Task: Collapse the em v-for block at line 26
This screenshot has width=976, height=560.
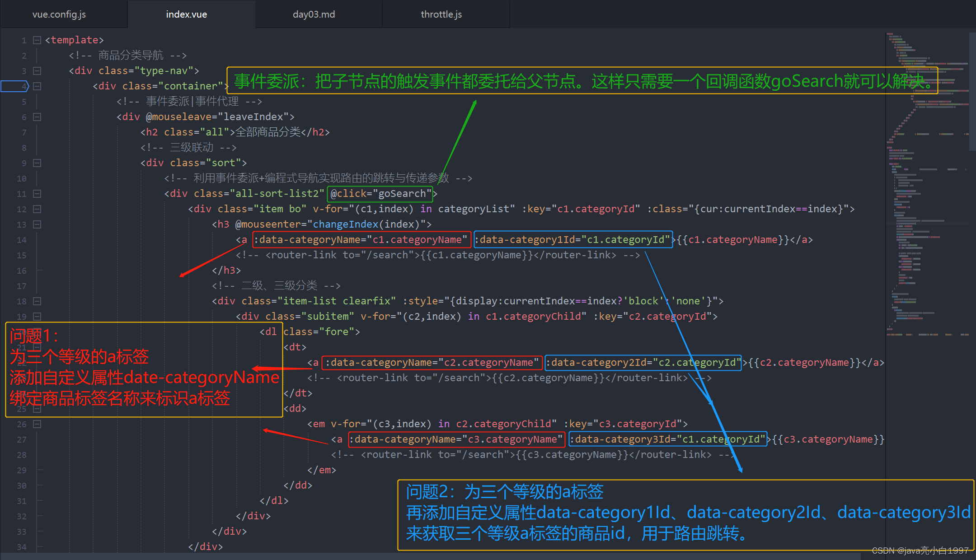Action: pos(37,424)
